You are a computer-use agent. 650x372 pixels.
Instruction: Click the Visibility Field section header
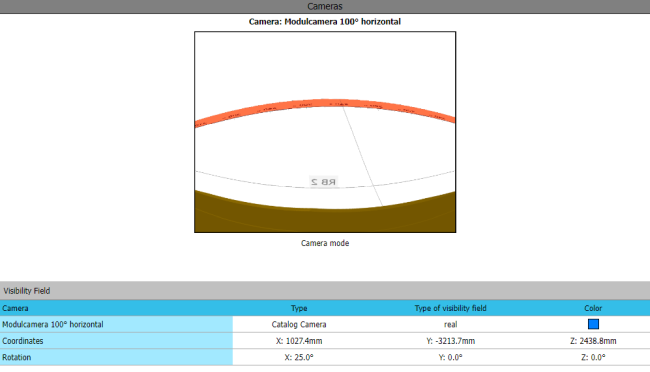(x=325, y=291)
